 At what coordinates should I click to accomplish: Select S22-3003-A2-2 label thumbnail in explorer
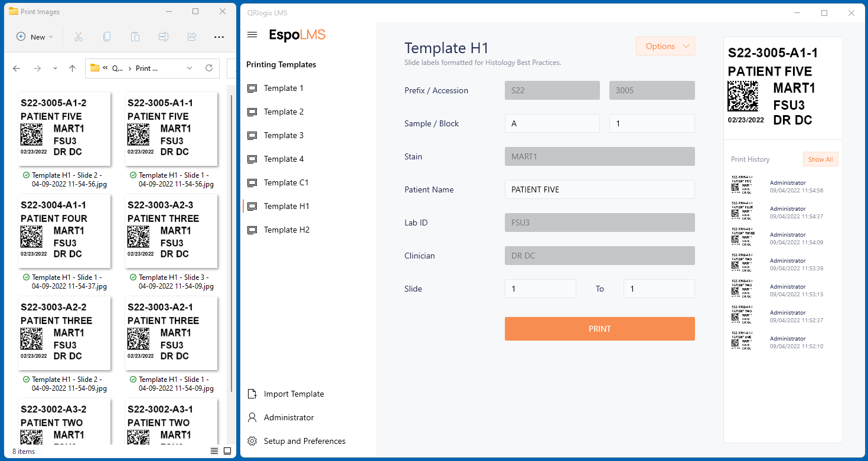coord(64,333)
